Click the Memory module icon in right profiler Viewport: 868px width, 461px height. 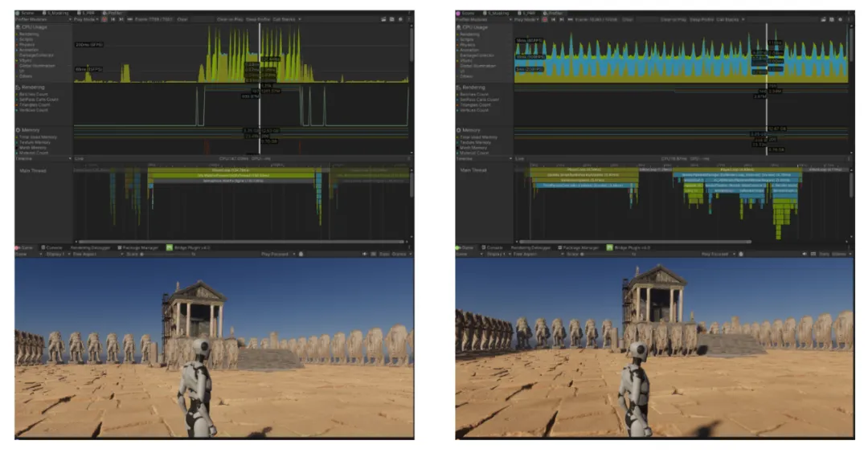coord(458,129)
